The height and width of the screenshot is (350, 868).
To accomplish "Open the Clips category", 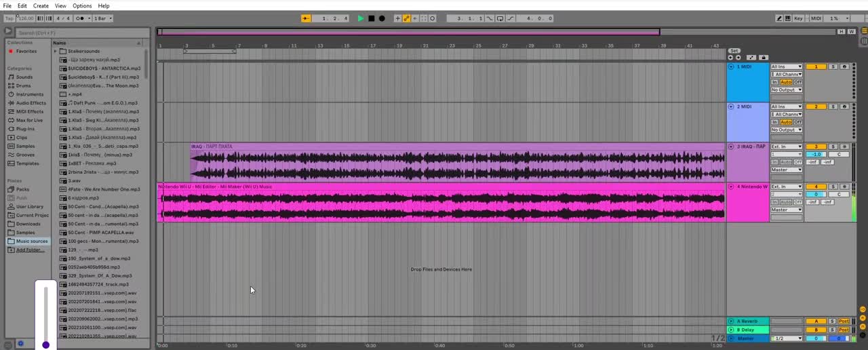I will 22,138.
